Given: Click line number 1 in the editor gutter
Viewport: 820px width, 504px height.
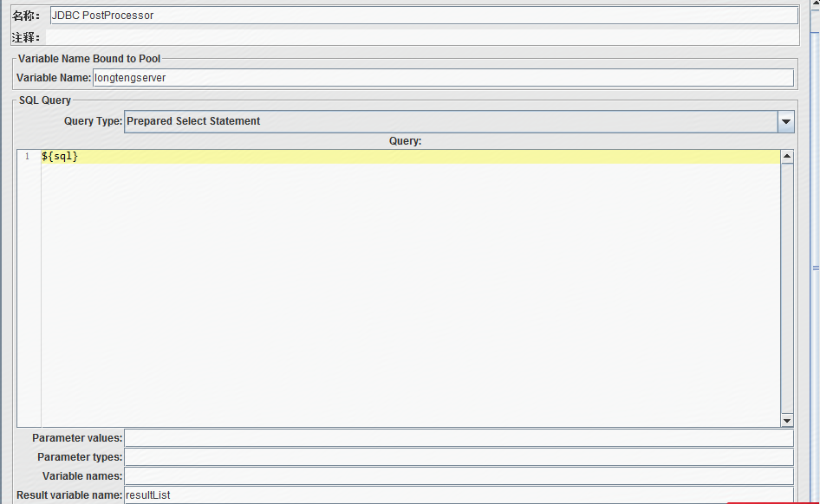Looking at the screenshot, I should (28, 156).
